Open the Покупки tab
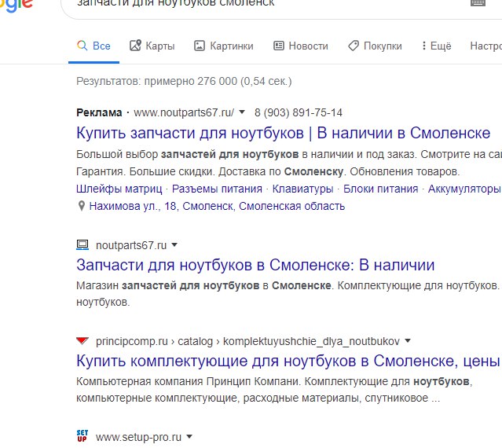Viewport: 502px width, 448px height. (375, 46)
